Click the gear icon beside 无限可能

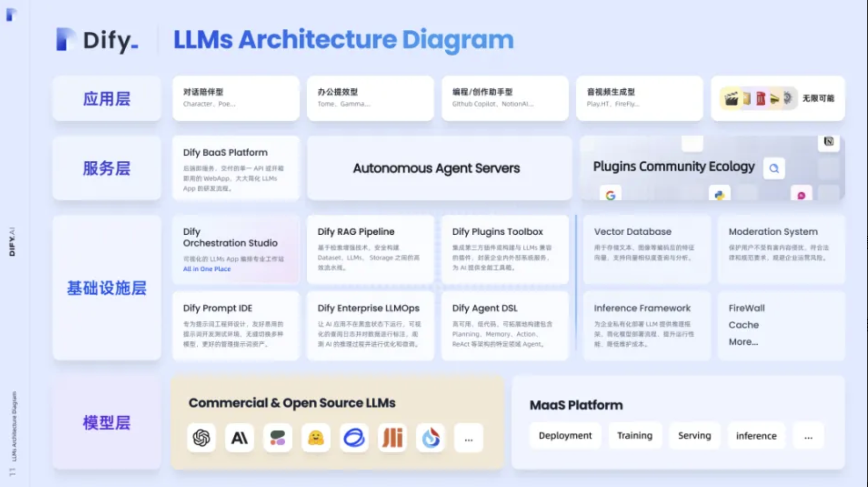[787, 98]
